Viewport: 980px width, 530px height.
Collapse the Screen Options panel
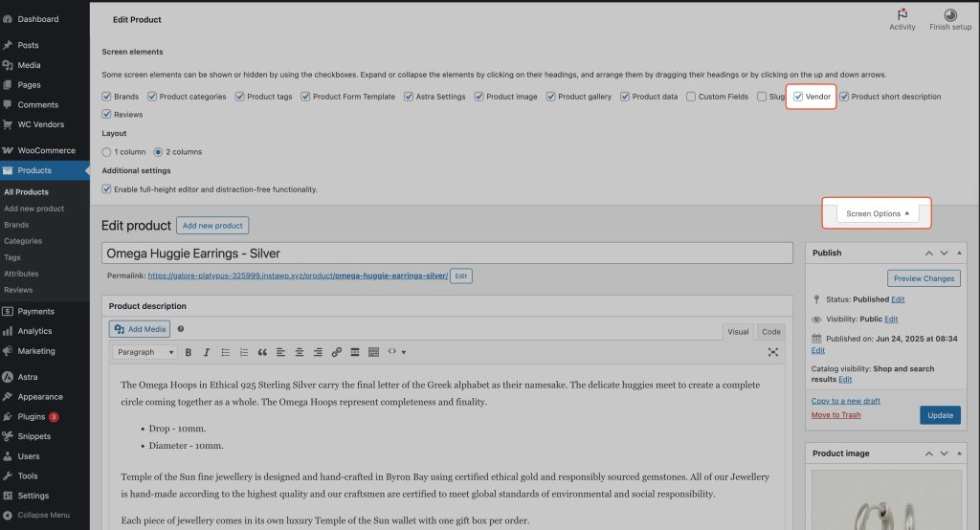click(878, 213)
